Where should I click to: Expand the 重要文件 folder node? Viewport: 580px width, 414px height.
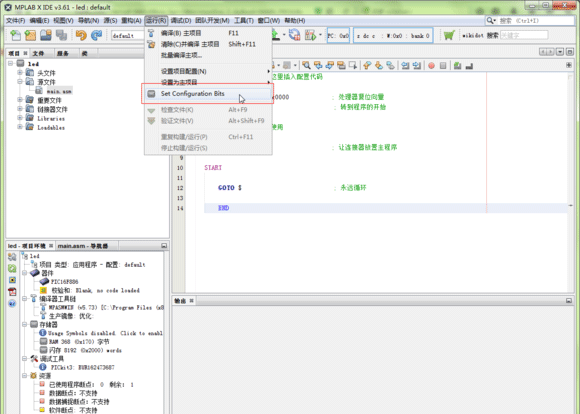pyautogui.click(x=20, y=100)
